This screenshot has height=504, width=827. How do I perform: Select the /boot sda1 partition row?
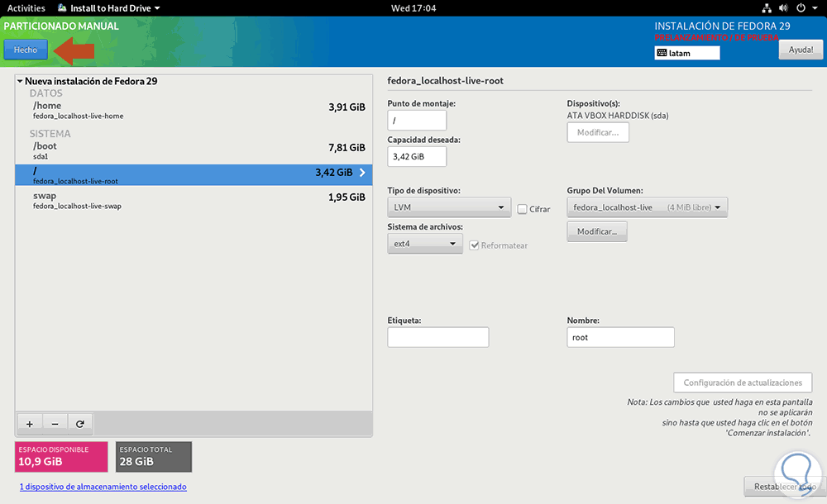click(x=194, y=150)
